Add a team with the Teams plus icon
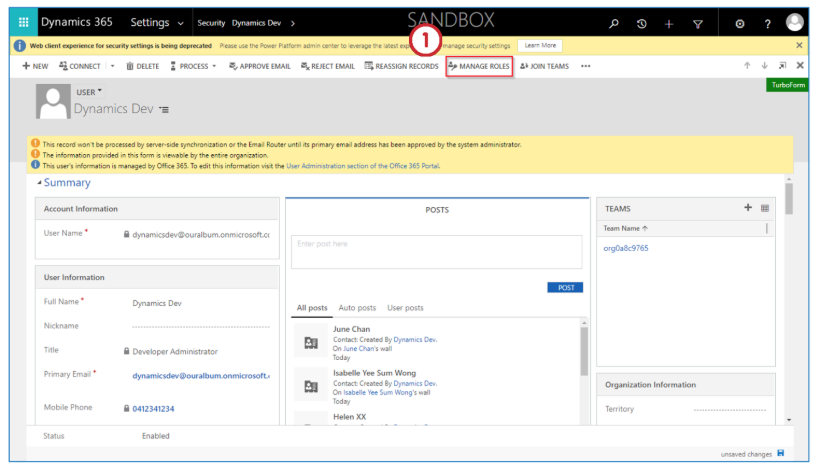Image resolution: width=822 pixels, height=472 pixels. coord(747,208)
